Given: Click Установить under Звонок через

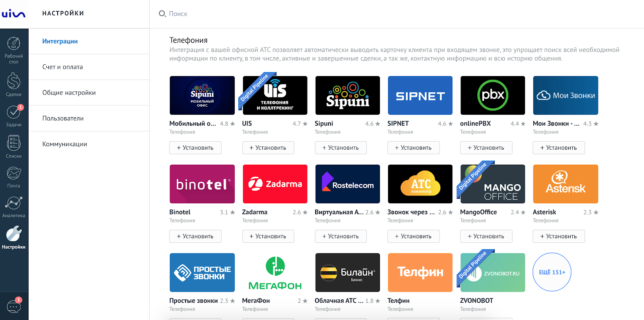Looking at the screenshot, I should click(x=413, y=236).
